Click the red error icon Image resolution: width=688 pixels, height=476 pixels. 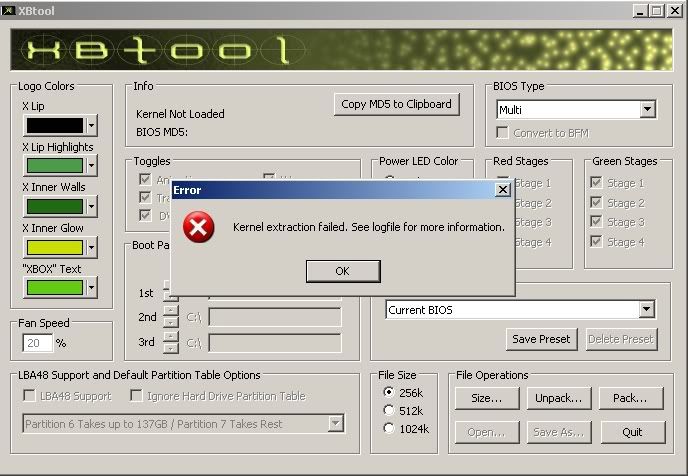pyautogui.click(x=200, y=228)
